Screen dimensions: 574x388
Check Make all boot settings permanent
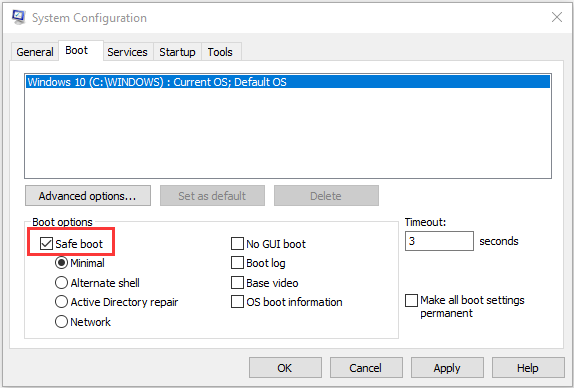(x=411, y=300)
